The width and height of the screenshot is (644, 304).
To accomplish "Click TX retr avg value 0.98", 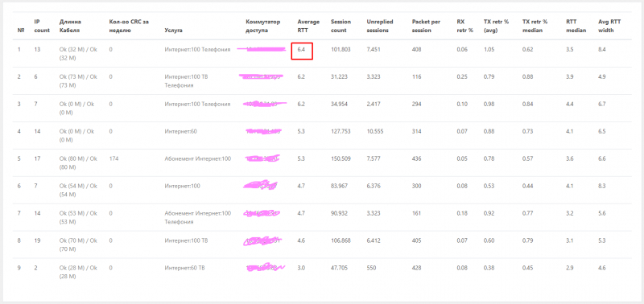I will click(x=489, y=105).
